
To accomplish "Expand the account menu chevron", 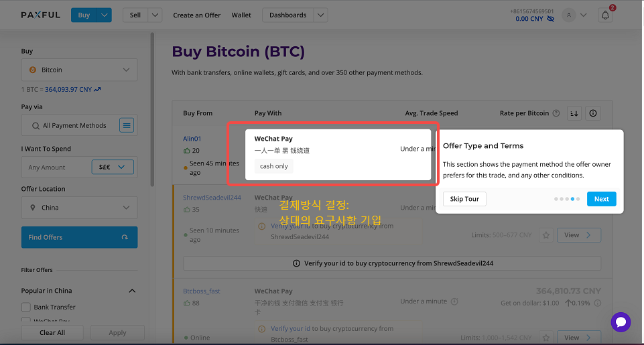I will pos(583,15).
